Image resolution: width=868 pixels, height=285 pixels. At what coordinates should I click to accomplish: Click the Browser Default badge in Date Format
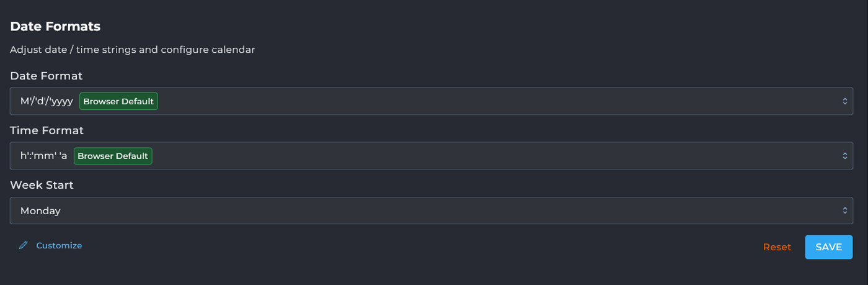118,101
